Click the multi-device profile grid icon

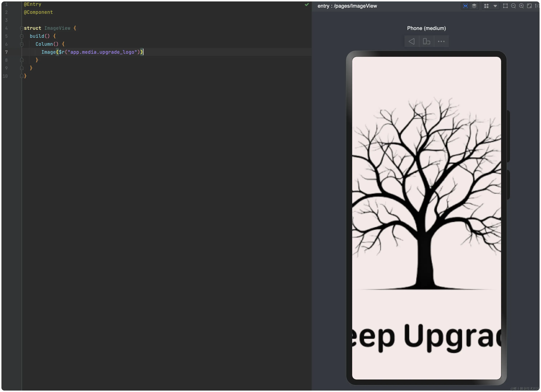click(x=486, y=6)
